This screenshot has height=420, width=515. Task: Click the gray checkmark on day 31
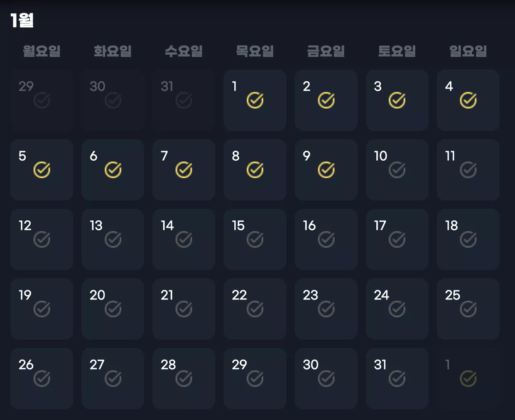coord(397,379)
